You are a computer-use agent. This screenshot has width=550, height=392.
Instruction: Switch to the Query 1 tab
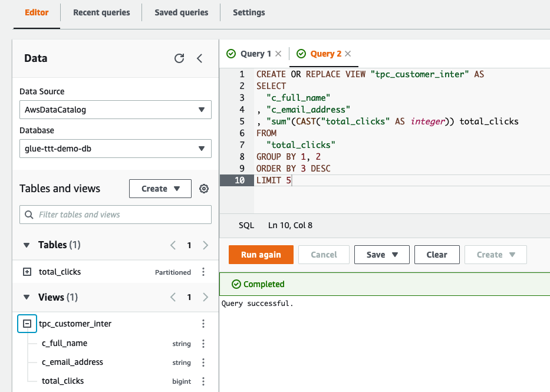tap(256, 54)
